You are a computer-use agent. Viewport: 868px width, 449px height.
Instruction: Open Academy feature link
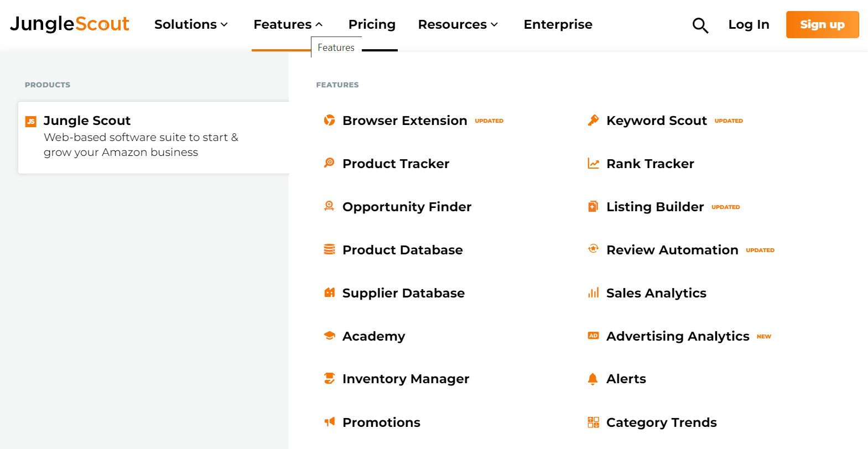[x=373, y=336]
